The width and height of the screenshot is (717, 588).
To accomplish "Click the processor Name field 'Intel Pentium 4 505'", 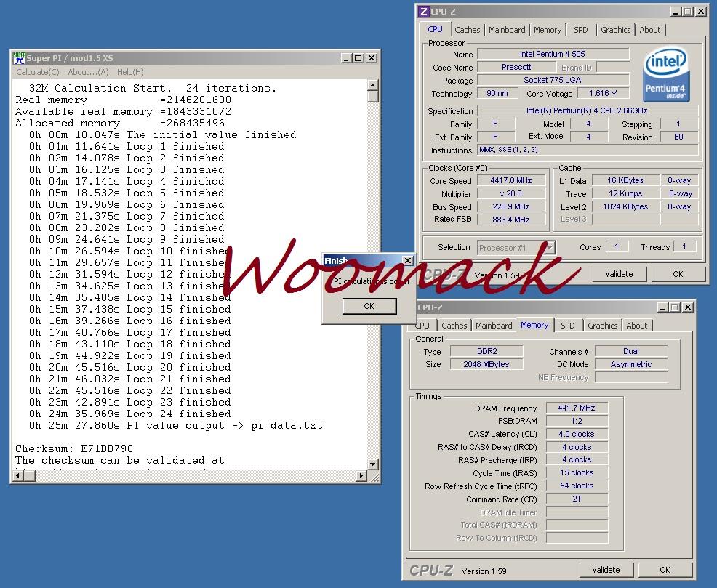I will coord(553,54).
